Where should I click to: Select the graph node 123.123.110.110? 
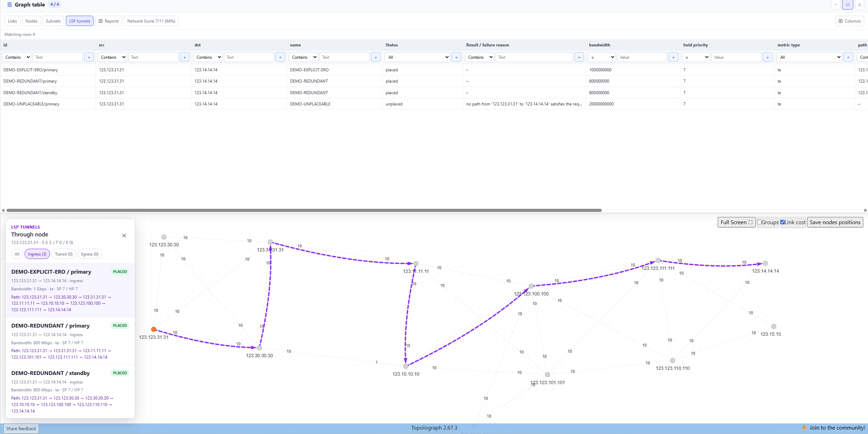point(672,360)
